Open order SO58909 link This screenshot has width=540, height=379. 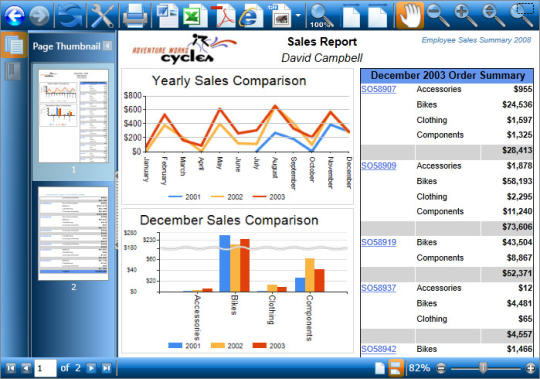point(378,166)
